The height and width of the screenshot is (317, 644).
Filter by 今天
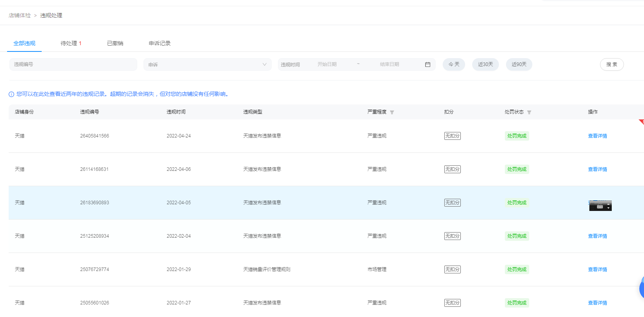coord(454,64)
